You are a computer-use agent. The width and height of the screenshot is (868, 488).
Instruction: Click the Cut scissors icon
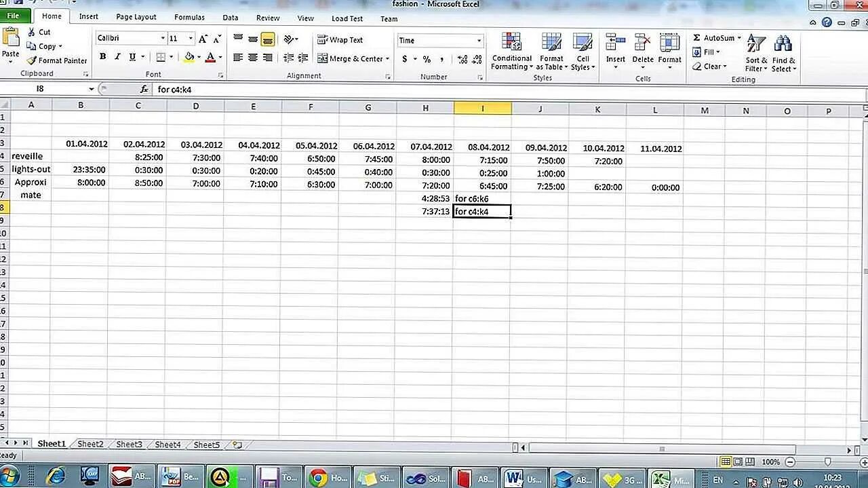pos(32,32)
